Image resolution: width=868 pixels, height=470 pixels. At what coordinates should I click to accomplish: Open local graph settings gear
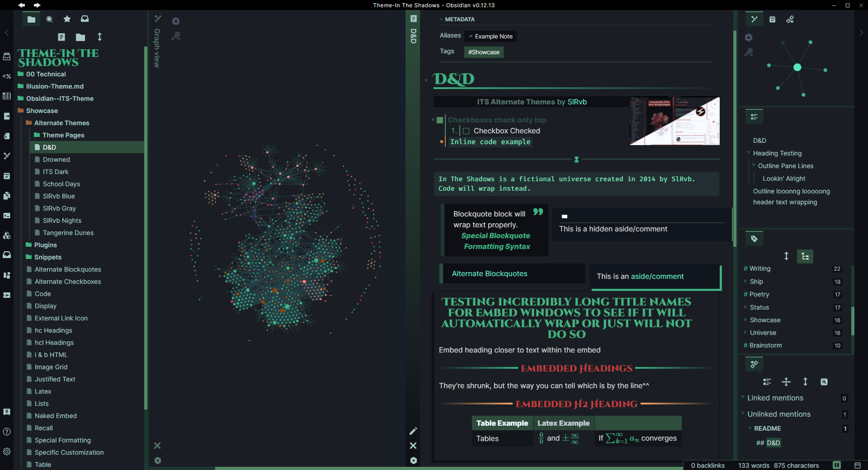coord(749,38)
